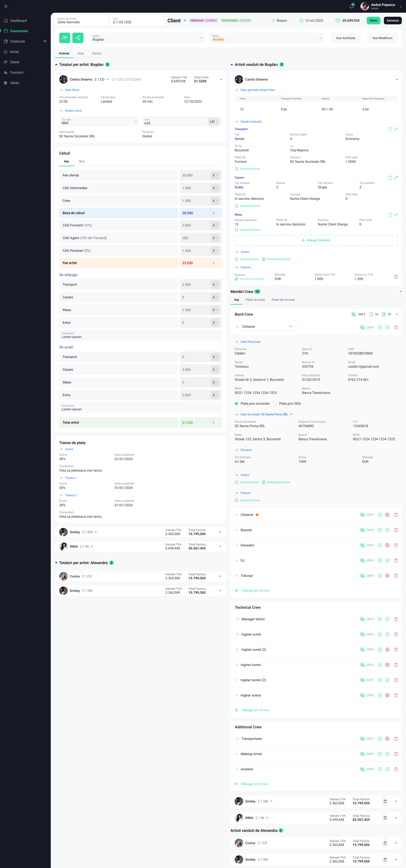Image resolution: width=406 pixels, height=868 pixels.
Task: Edit the Cazare expense via pencil icon
Action: pos(396,178)
